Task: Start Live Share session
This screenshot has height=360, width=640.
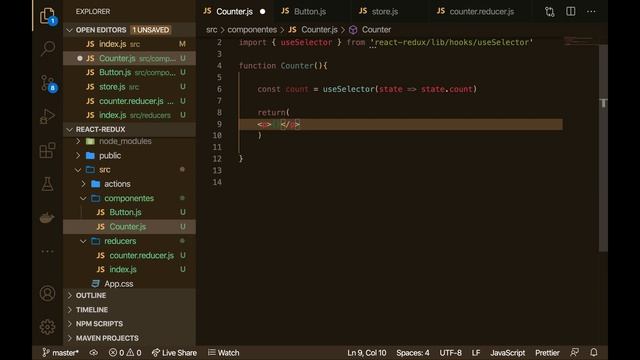Action: (174, 353)
